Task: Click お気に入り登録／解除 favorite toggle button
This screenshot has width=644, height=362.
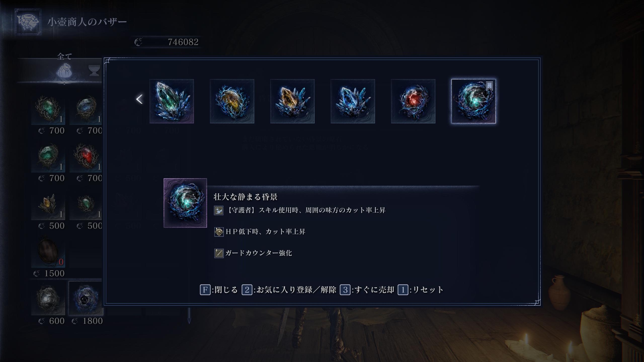Action: pos(289,290)
